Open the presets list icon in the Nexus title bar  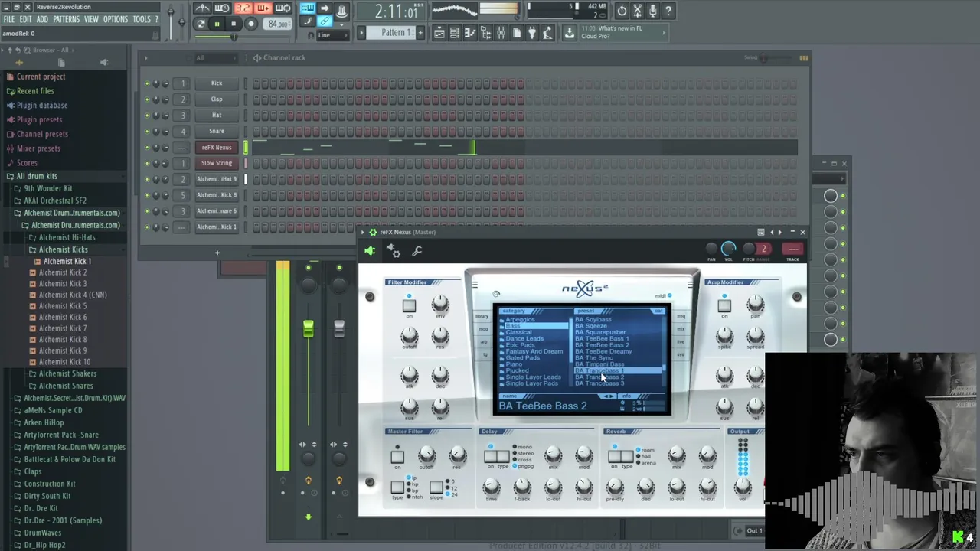coord(760,232)
